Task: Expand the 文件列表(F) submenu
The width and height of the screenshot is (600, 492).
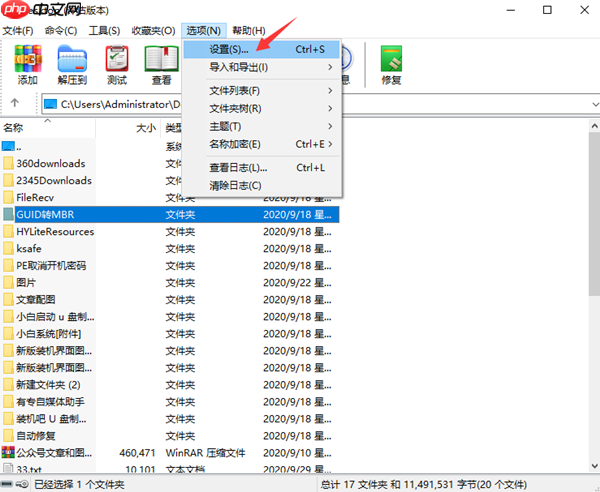Action: click(261, 91)
